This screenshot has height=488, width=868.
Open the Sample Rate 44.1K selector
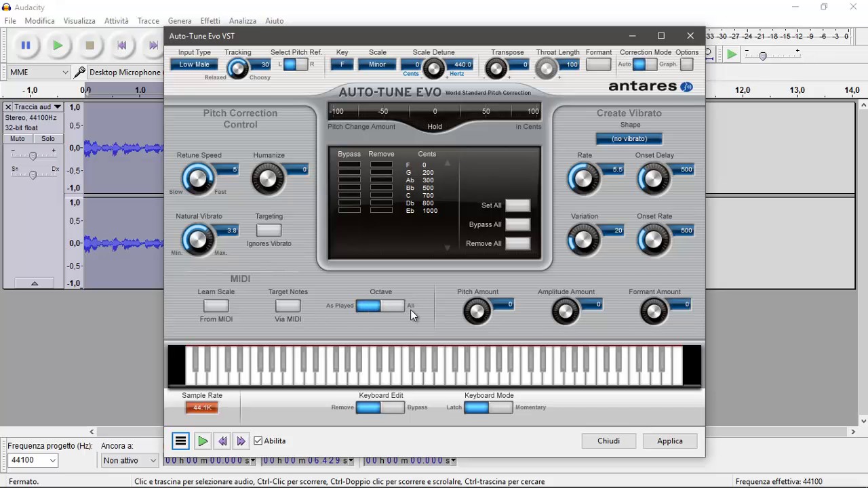(202, 407)
